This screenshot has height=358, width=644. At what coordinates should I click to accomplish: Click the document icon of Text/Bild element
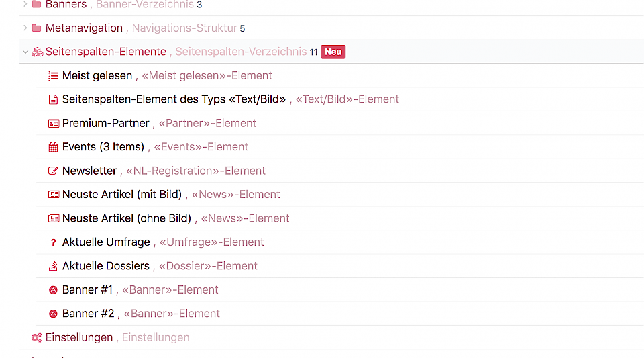[54, 99]
